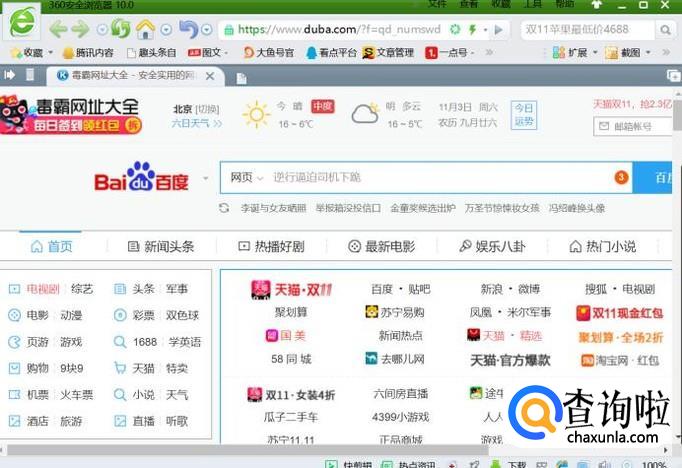Click the Baidu logo

click(x=141, y=177)
